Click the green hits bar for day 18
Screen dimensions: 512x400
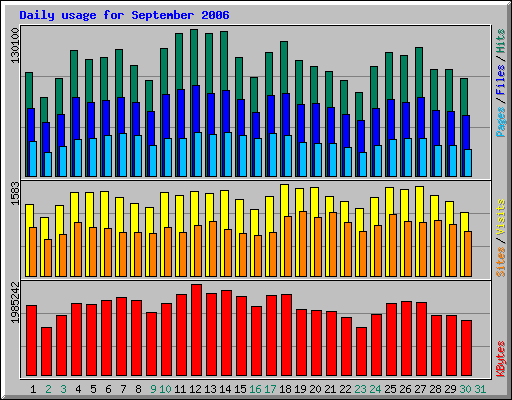(x=284, y=67)
